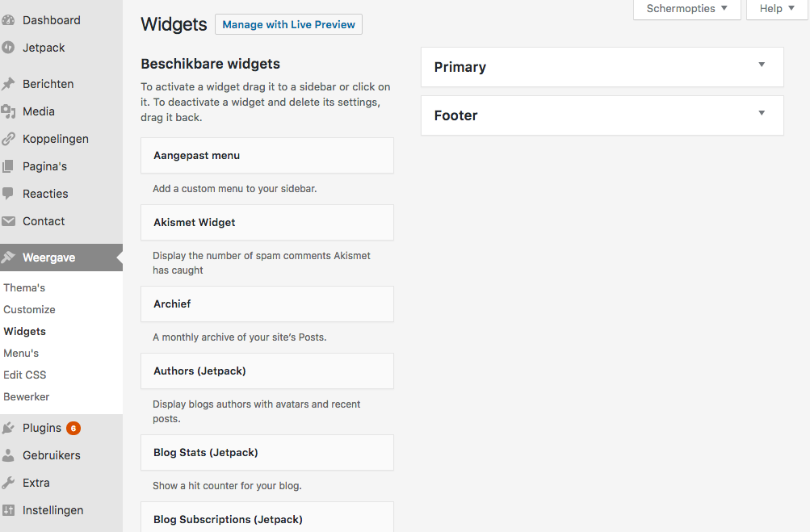Click the Dashboard gauge icon
The width and height of the screenshot is (810, 532).
coord(8,20)
